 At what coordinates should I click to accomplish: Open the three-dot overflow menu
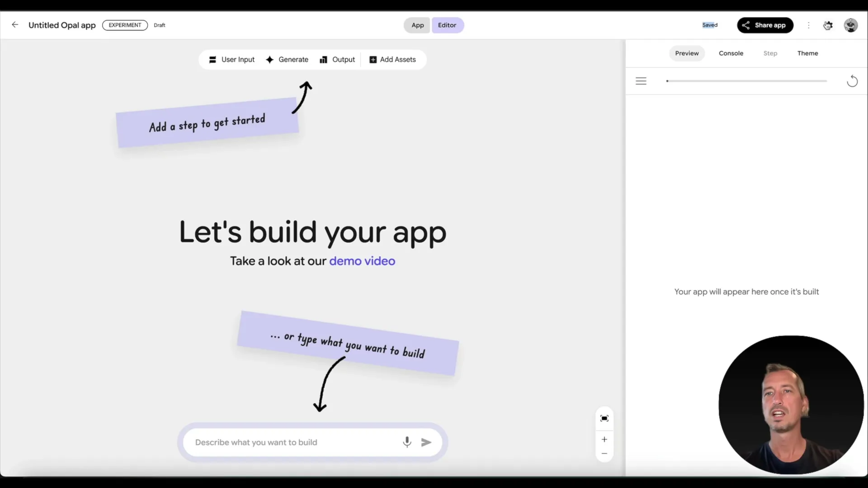tap(809, 25)
